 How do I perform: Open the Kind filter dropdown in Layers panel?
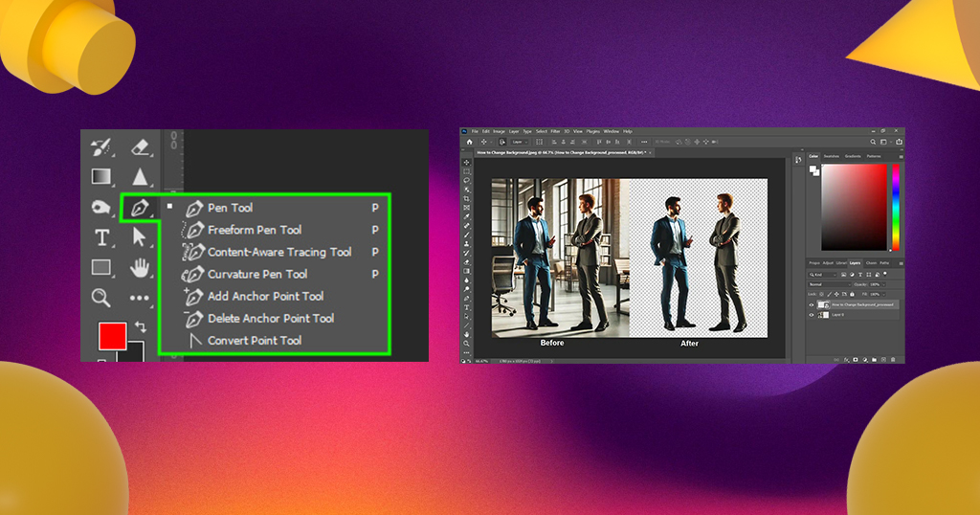point(822,275)
